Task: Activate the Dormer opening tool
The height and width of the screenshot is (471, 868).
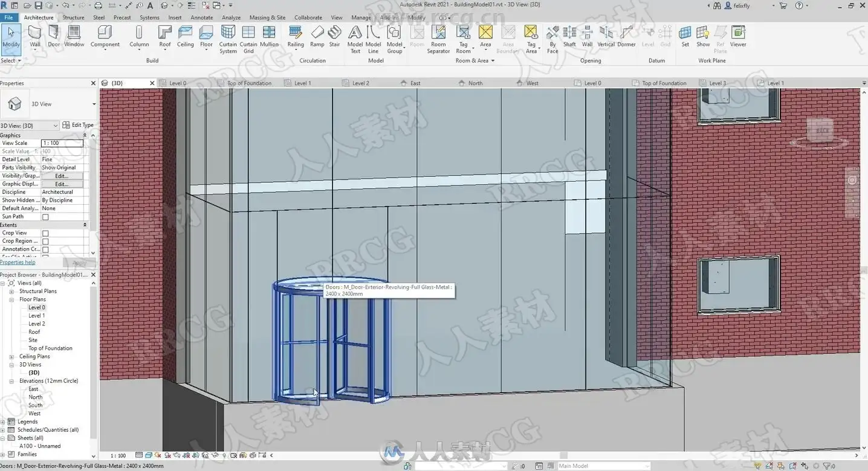Action: [627, 37]
